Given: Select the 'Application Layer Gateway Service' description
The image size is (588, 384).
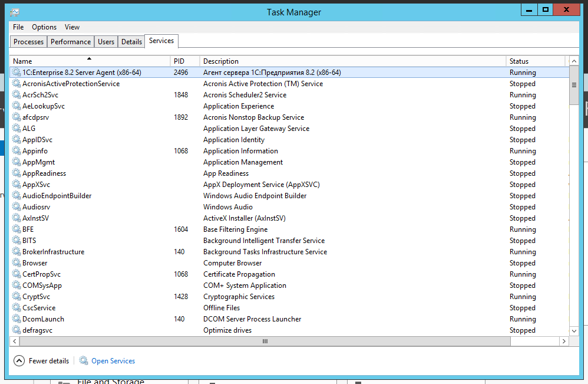Looking at the screenshot, I should point(256,129).
